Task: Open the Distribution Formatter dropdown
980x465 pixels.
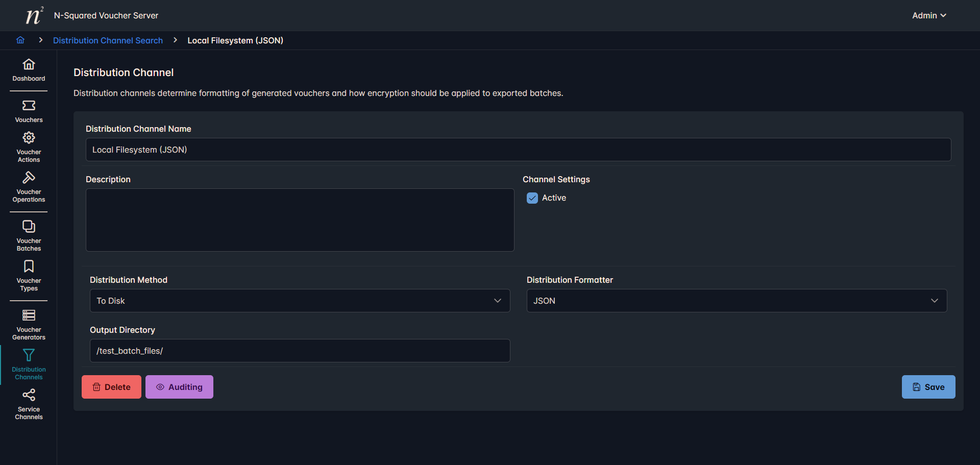Action: [737, 301]
